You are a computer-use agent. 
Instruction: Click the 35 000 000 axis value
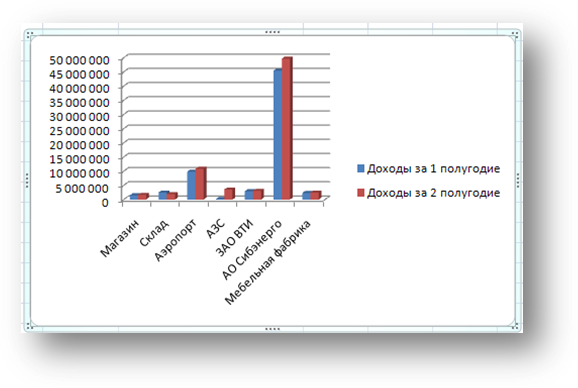[80, 102]
